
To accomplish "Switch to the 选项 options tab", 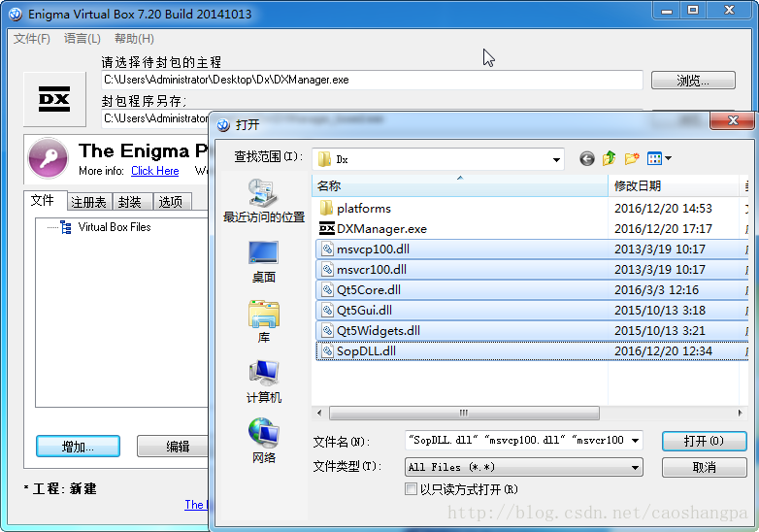I will pyautogui.click(x=171, y=202).
